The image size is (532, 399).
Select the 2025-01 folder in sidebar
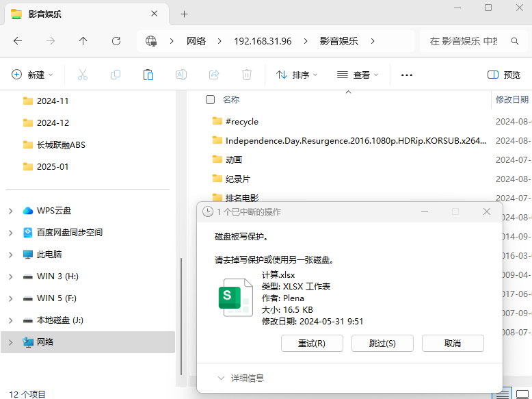click(x=53, y=167)
